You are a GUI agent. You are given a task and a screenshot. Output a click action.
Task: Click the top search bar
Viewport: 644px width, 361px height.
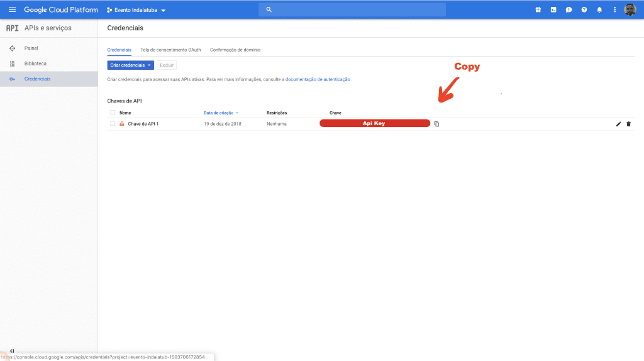(352, 10)
